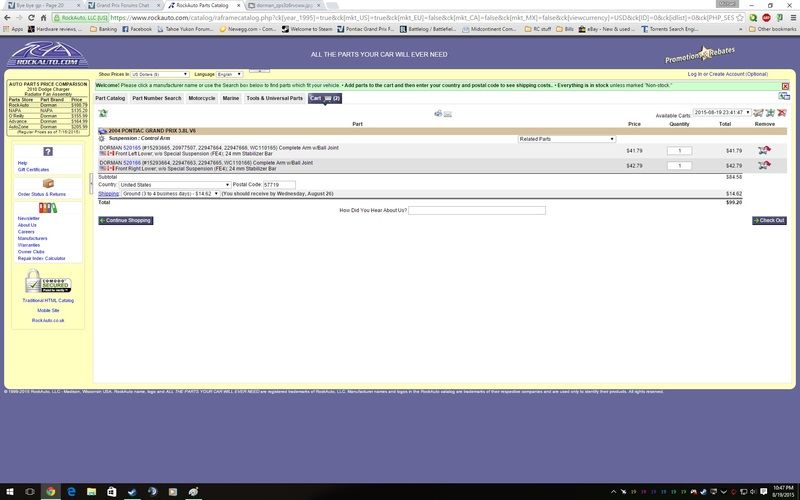Click the print cart icon
The width and height of the screenshot is (800, 500).
(x=438, y=113)
